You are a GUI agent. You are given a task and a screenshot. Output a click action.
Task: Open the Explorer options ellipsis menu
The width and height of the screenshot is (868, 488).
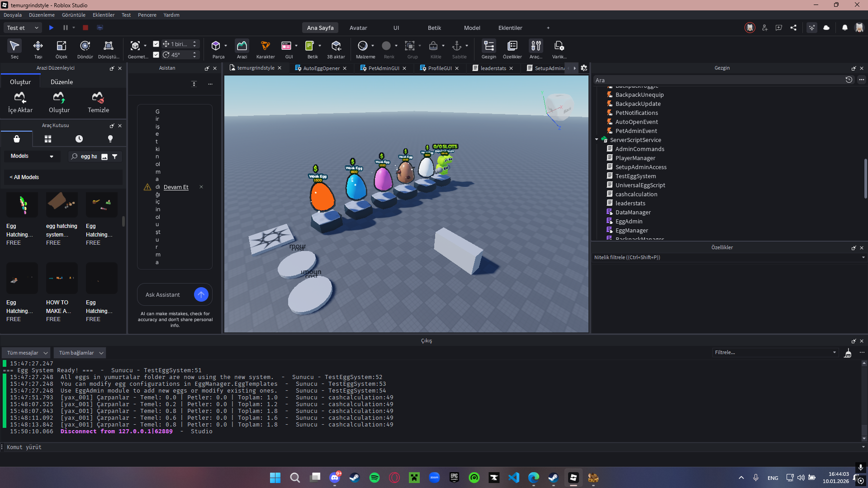[x=862, y=80]
